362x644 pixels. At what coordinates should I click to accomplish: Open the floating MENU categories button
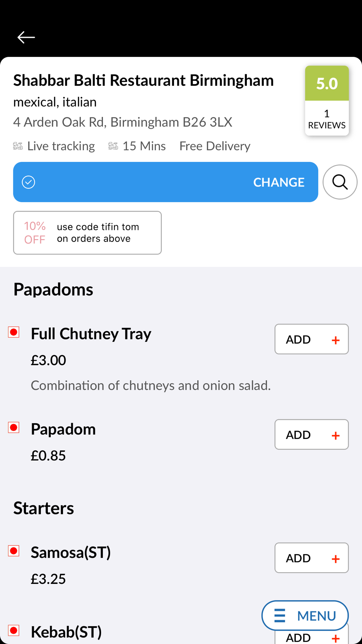coord(305,615)
